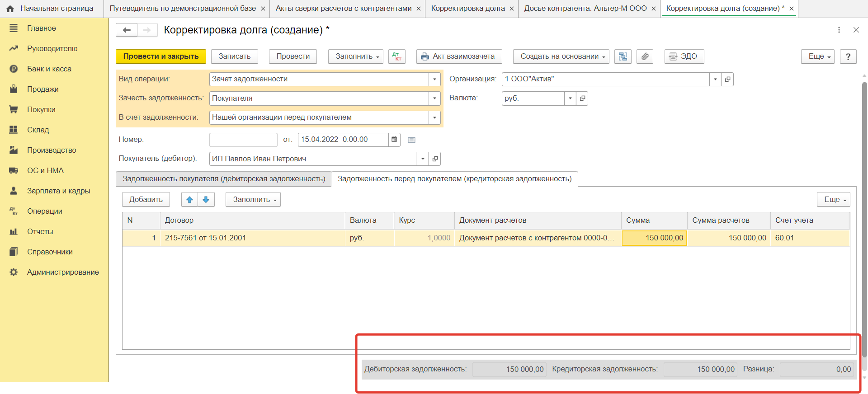Image resolution: width=868 pixels, height=394 pixels.
Task: Open Банк и касса section
Action: pyautogui.click(x=49, y=69)
